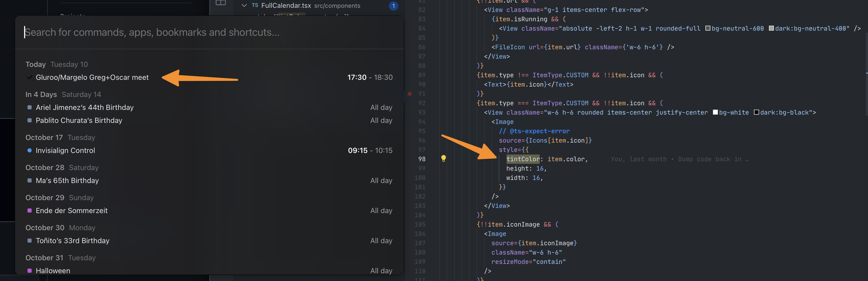Click the blue event dot beside Invisialign Control

pos(29,150)
